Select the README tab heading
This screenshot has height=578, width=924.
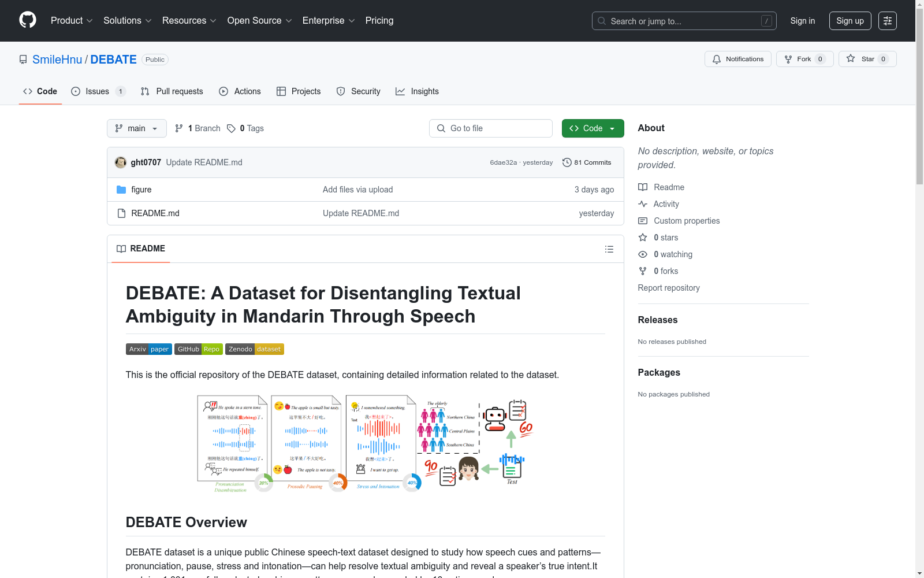(141, 249)
